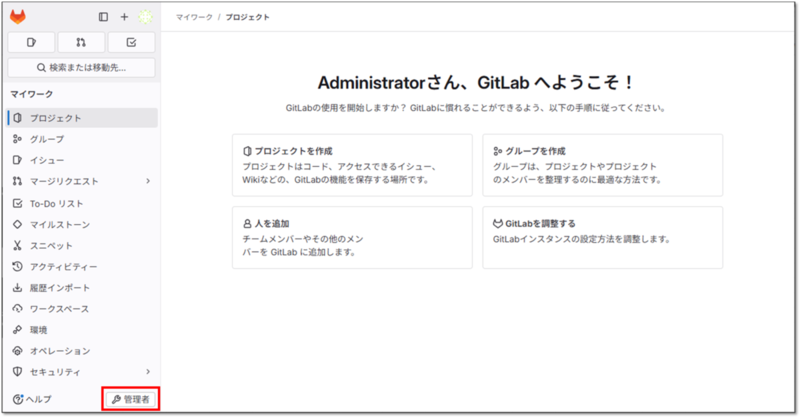Open the user avatar menu
800x418 pixels.
[146, 17]
